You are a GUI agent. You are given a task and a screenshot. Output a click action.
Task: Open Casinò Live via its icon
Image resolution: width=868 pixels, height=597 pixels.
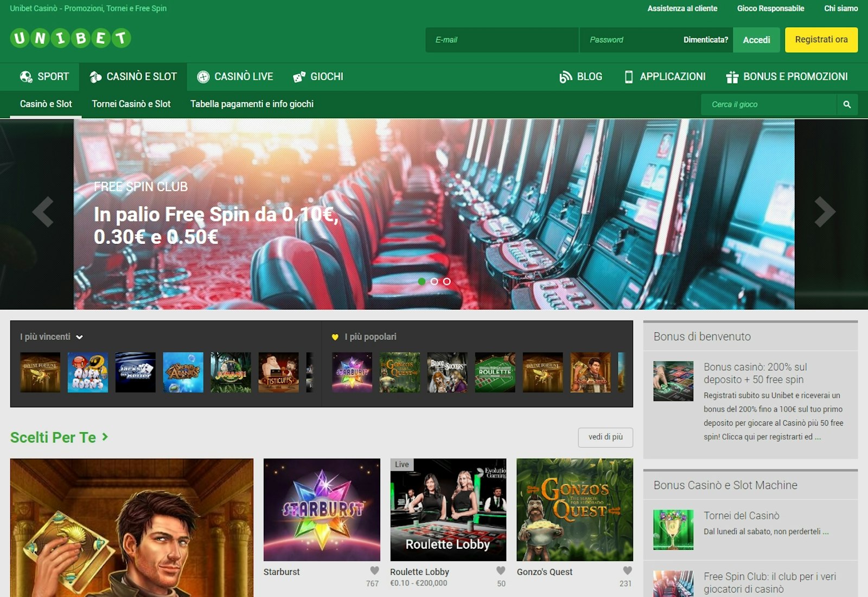click(x=203, y=76)
